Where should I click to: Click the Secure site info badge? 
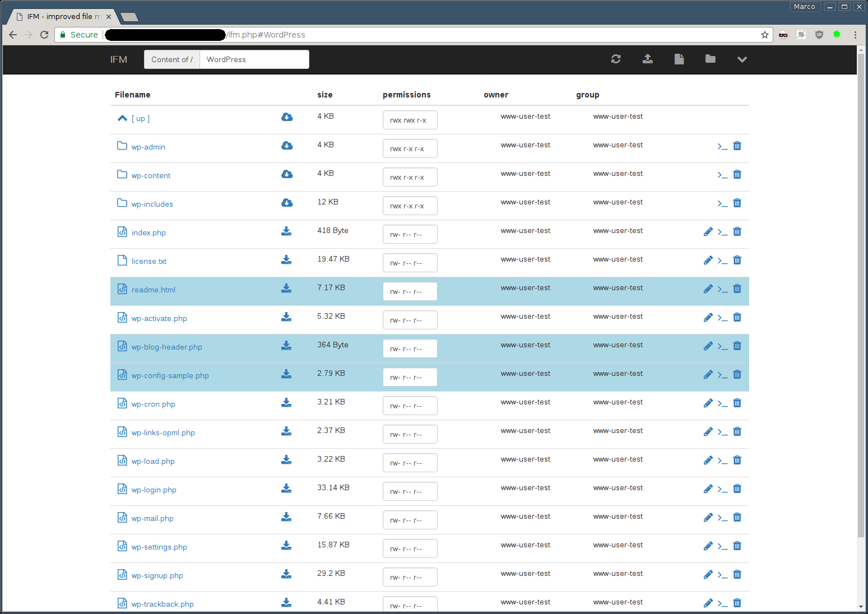tap(79, 35)
